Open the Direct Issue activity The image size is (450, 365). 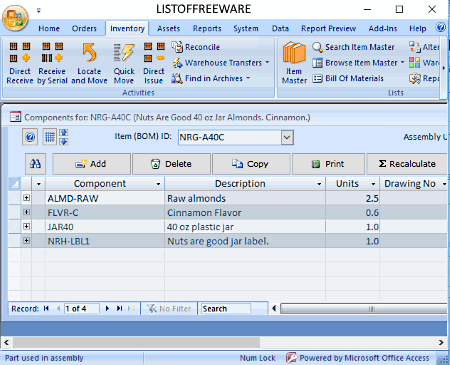(x=154, y=63)
